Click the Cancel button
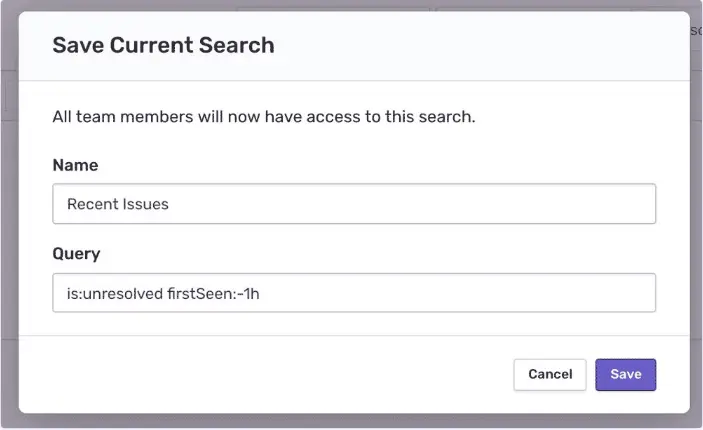Image resolution: width=703 pixels, height=430 pixels. [x=549, y=374]
